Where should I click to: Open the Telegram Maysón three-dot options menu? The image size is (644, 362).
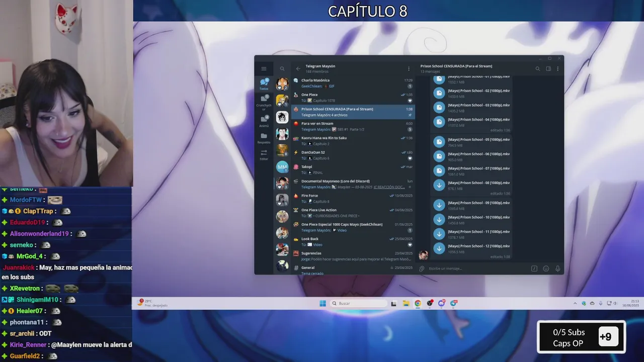[409, 69]
